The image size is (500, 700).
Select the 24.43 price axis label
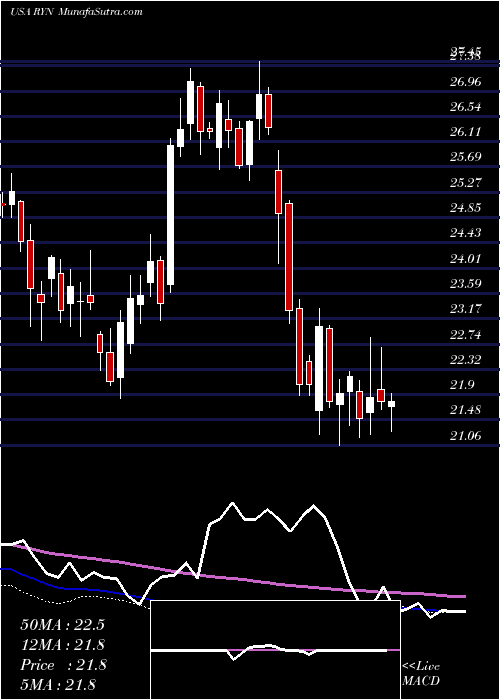click(465, 233)
